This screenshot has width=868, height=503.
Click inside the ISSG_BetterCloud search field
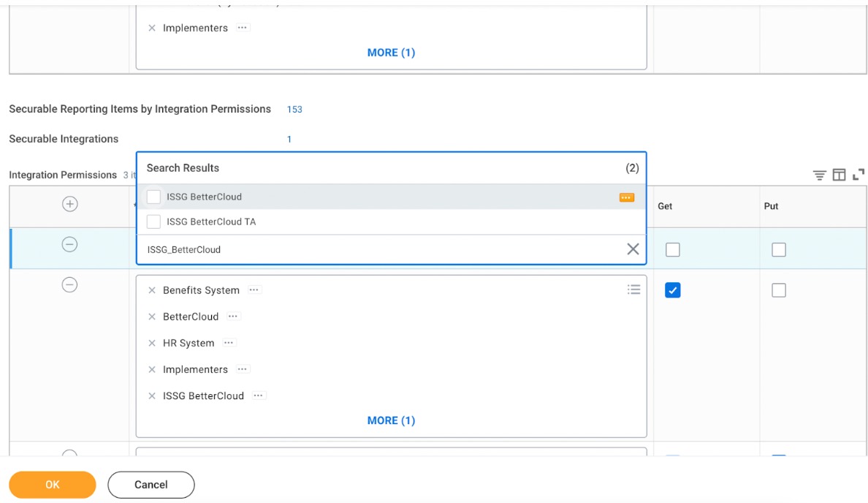365,249
